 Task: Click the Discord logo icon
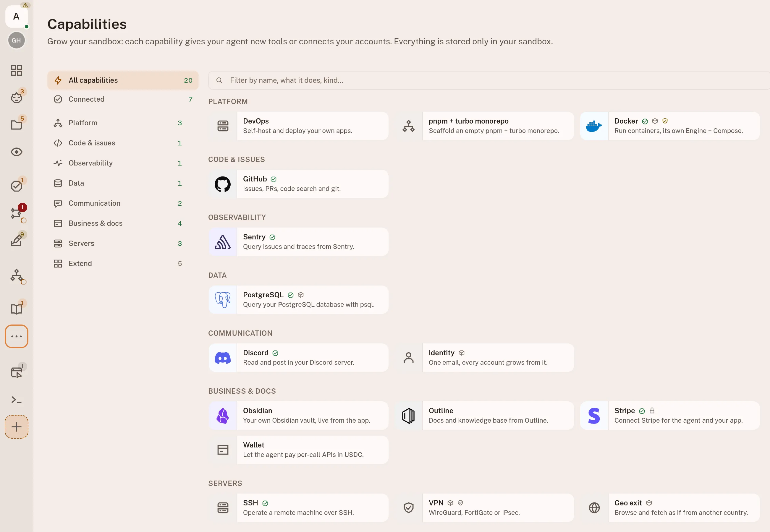point(222,358)
